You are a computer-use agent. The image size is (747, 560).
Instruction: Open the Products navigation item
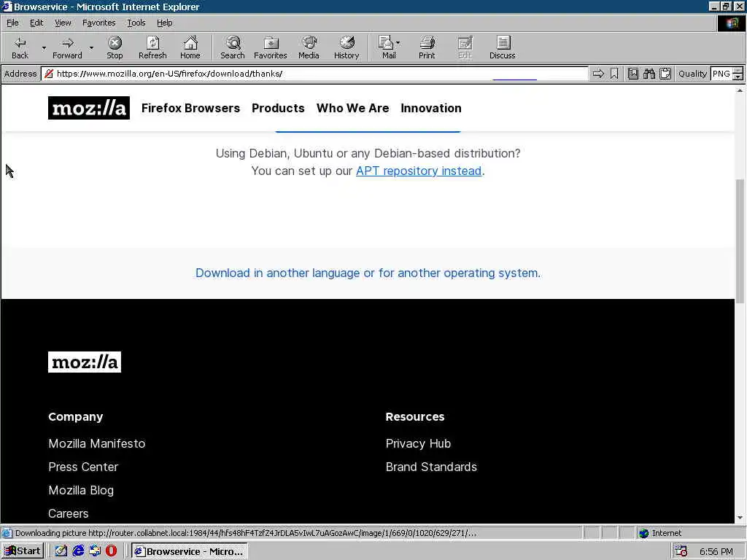(278, 108)
